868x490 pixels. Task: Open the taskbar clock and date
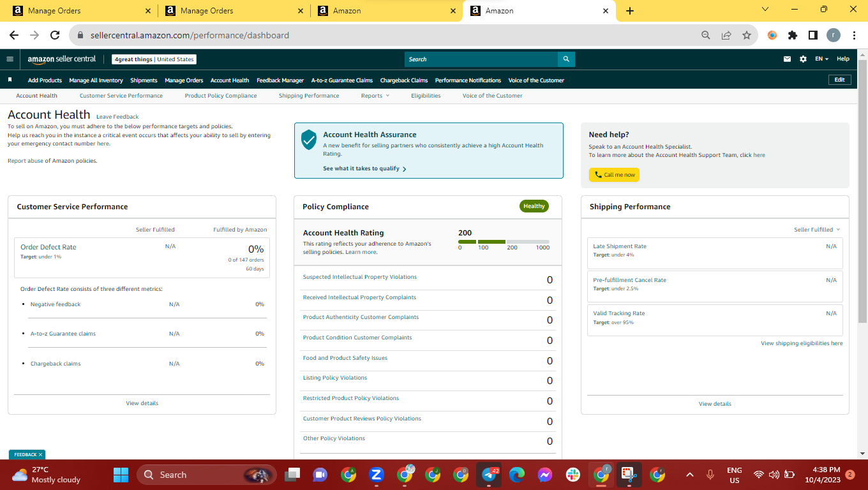click(x=822, y=475)
